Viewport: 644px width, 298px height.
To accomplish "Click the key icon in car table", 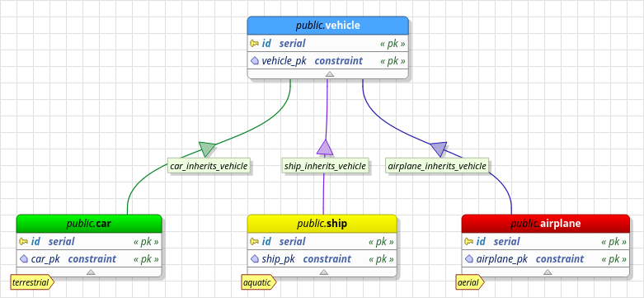I will (23, 242).
